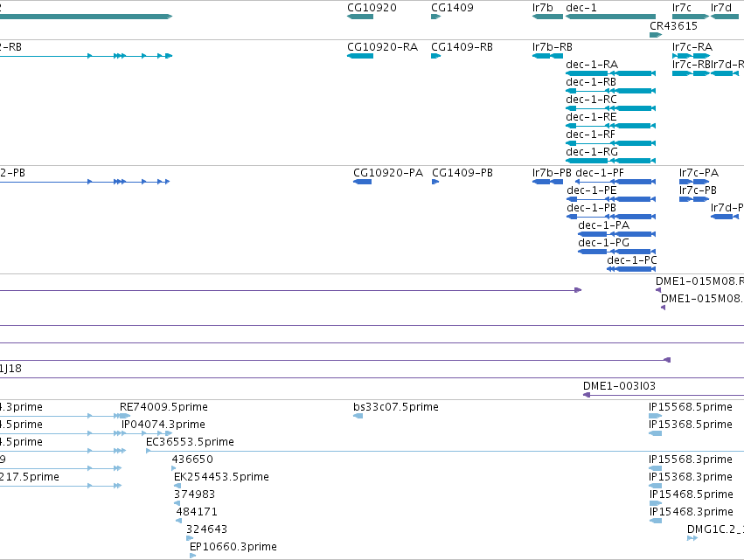Select the Ir7b gene glyph
Viewport: 744px width, 560px height.
point(547,17)
